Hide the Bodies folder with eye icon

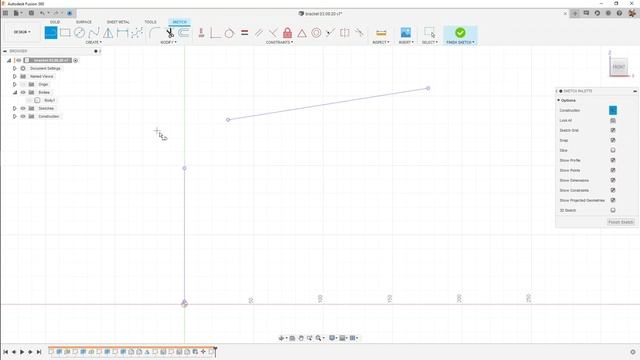tap(23, 92)
